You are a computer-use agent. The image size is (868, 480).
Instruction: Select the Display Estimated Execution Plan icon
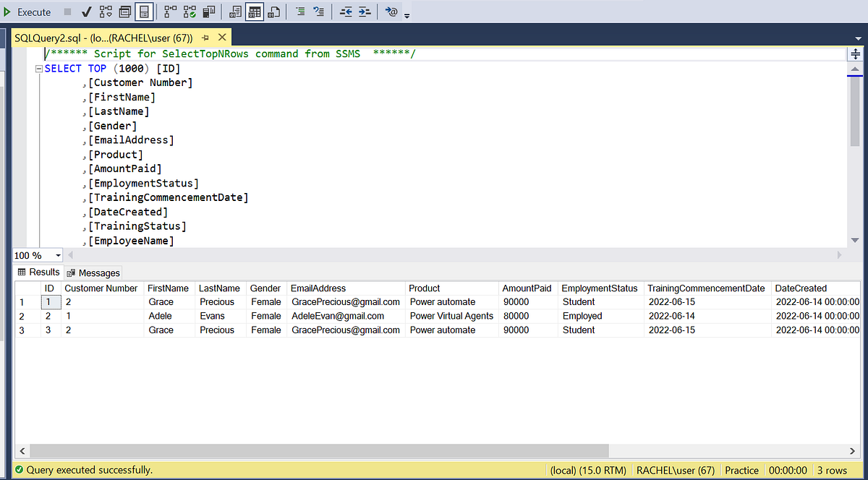click(104, 11)
